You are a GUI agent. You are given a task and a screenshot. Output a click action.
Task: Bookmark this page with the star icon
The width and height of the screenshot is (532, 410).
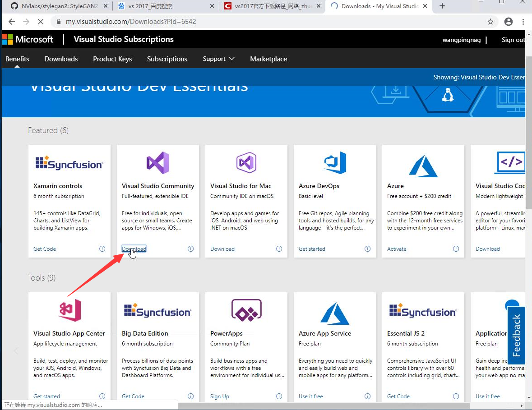click(490, 22)
